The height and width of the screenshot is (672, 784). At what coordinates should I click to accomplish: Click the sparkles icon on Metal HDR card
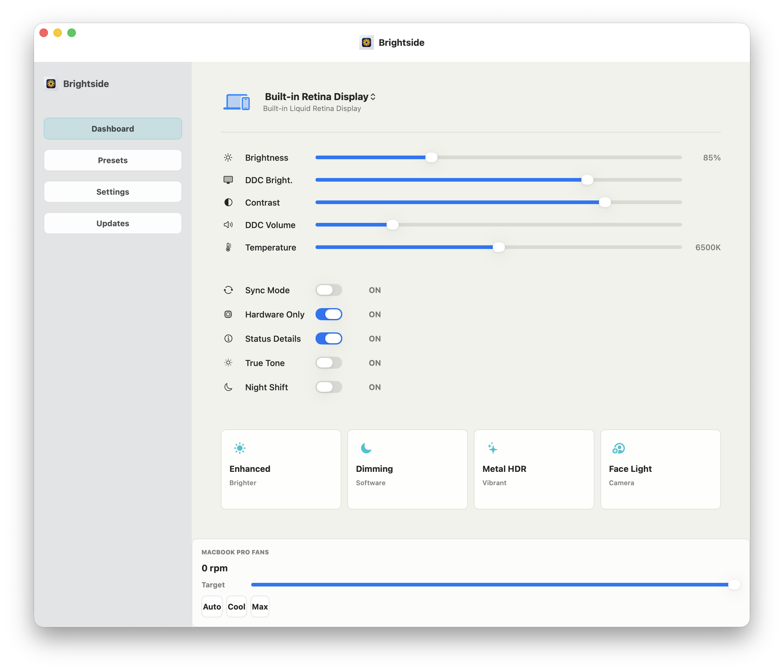pos(492,448)
